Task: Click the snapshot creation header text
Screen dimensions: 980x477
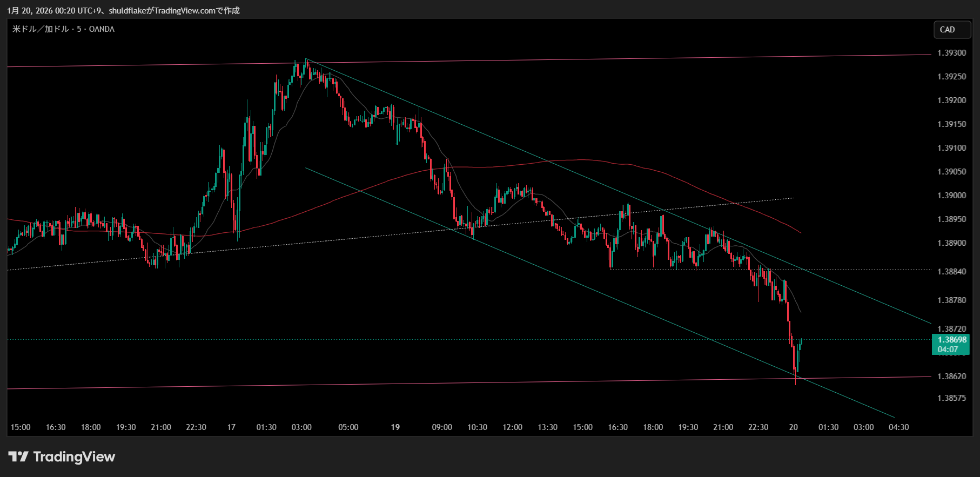Action: click(123, 10)
